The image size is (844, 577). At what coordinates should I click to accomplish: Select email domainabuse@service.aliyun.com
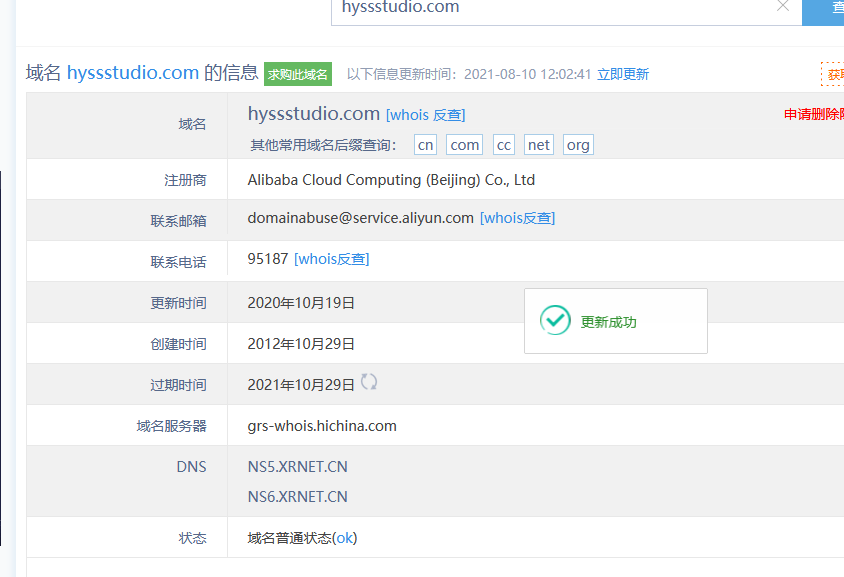pyautogui.click(x=361, y=218)
